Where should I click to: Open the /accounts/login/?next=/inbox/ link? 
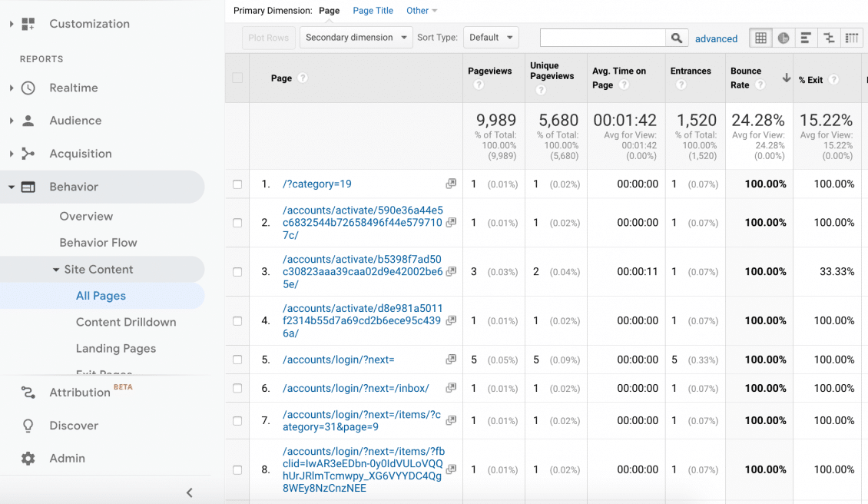[x=356, y=388]
